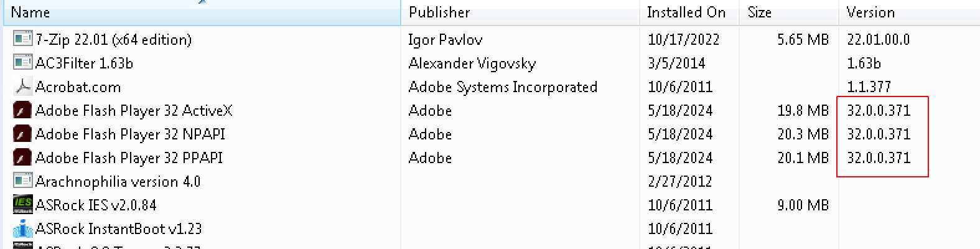Click the Adobe Flash Player 32 NPAPI icon
The image size is (980, 249).
click(23, 134)
